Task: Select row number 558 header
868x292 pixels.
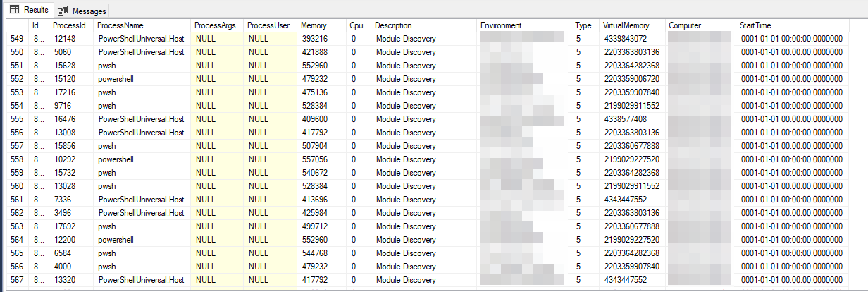Action: pos(18,159)
